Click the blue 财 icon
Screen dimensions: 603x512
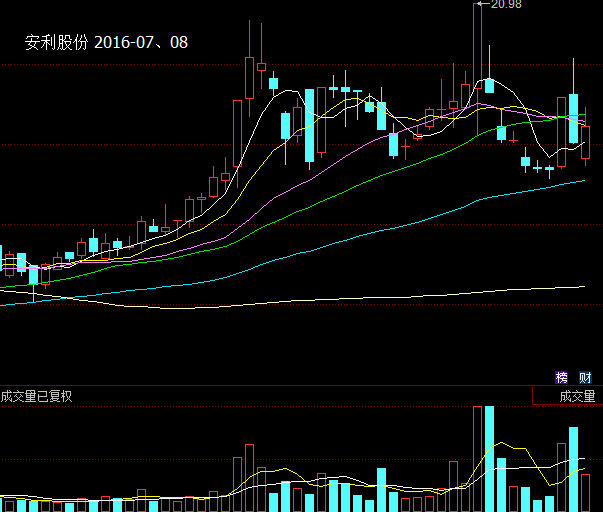pyautogui.click(x=585, y=377)
